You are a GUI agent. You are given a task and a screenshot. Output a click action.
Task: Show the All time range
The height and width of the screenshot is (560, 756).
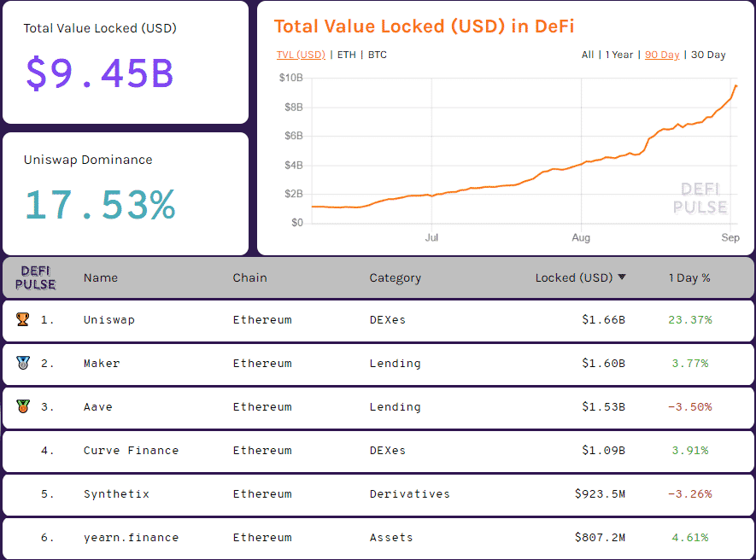[588, 55]
